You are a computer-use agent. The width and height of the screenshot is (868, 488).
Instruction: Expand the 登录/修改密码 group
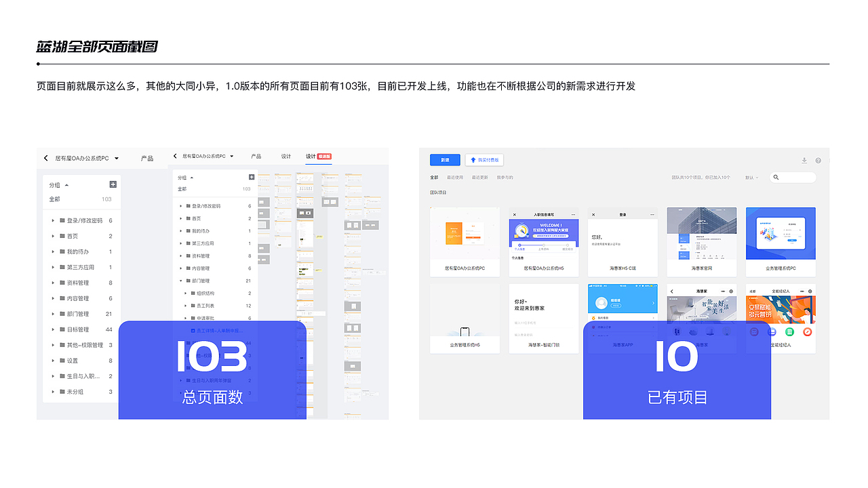[x=52, y=220]
